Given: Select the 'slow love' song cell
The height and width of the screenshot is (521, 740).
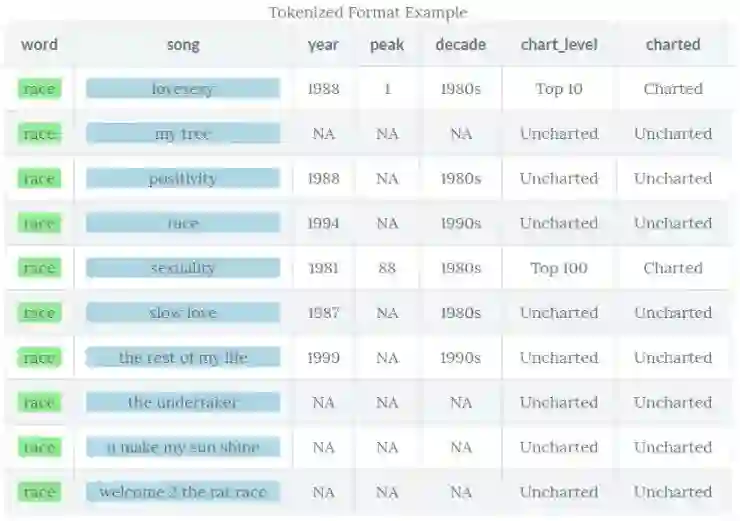Looking at the screenshot, I should click(183, 313).
